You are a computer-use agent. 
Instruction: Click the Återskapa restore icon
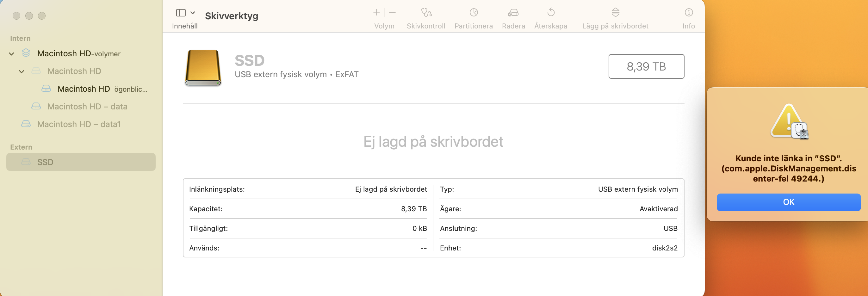[x=551, y=12]
